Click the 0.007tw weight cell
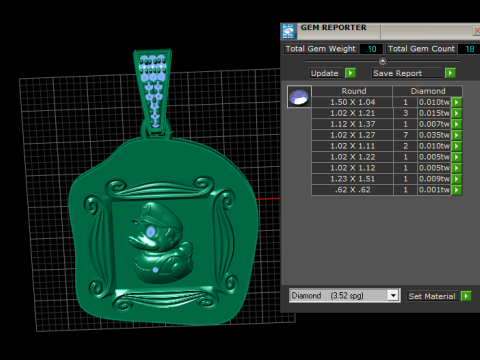Image resolution: width=480 pixels, height=360 pixels. click(x=434, y=124)
